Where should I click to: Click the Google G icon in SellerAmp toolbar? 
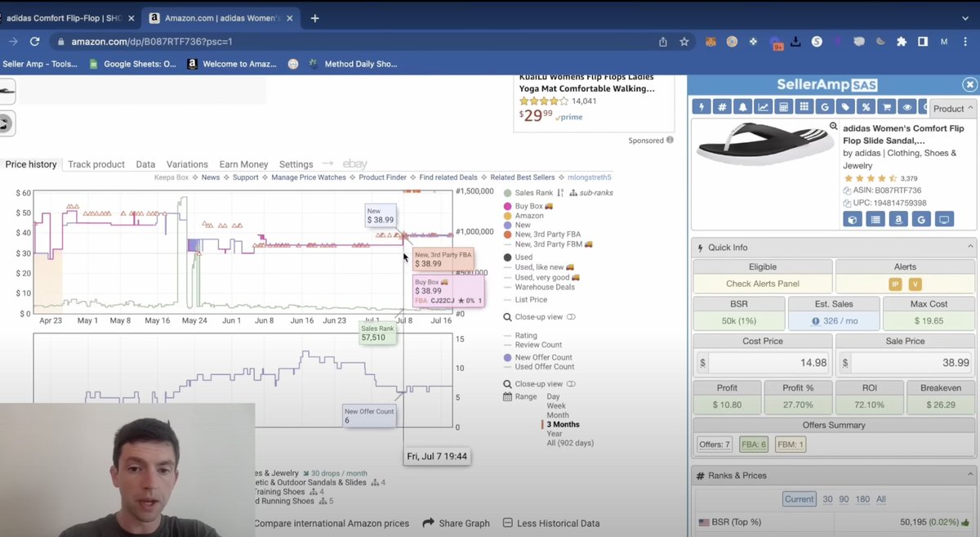click(825, 107)
